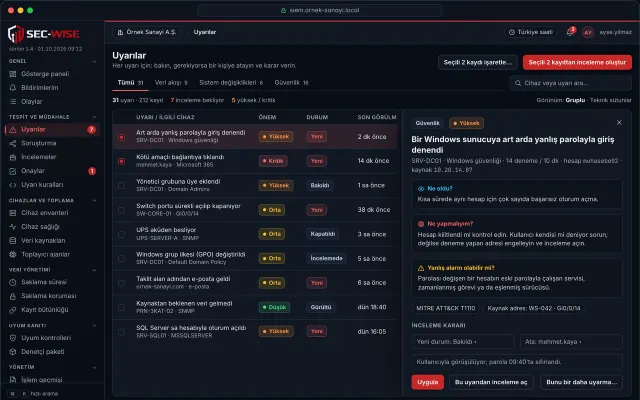Open the Ata: mehmet.kaya dropdown
The width and height of the screenshot is (640, 400).
click(571, 342)
